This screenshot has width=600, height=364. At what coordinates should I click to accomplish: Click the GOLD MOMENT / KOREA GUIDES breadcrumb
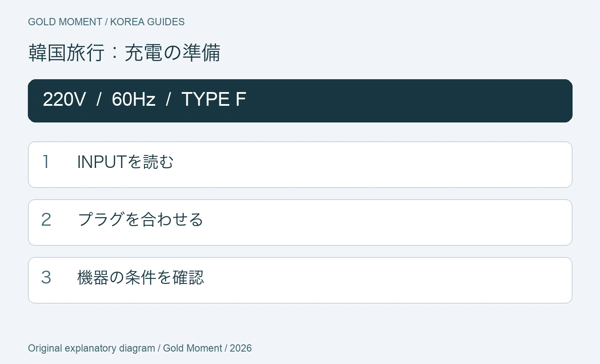106,22
